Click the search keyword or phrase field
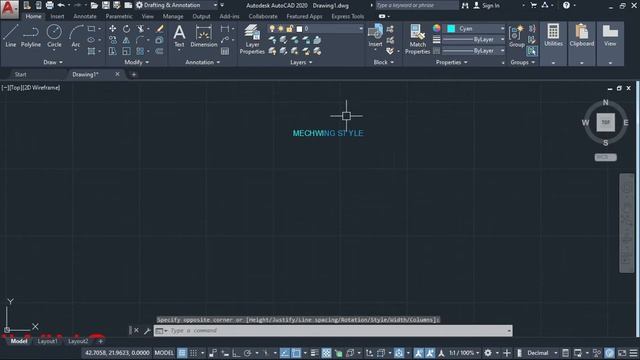Viewport: 640px width, 360px height. pyautogui.click(x=416, y=5)
